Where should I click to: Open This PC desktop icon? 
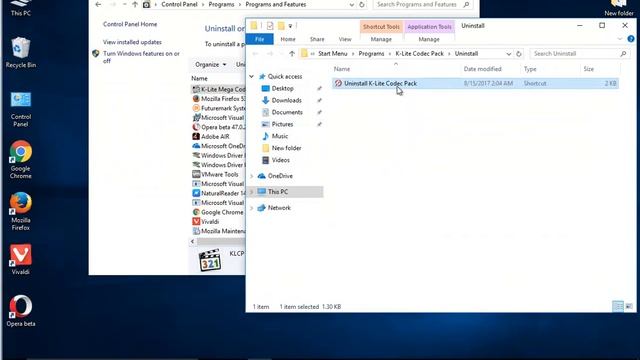click(x=20, y=8)
